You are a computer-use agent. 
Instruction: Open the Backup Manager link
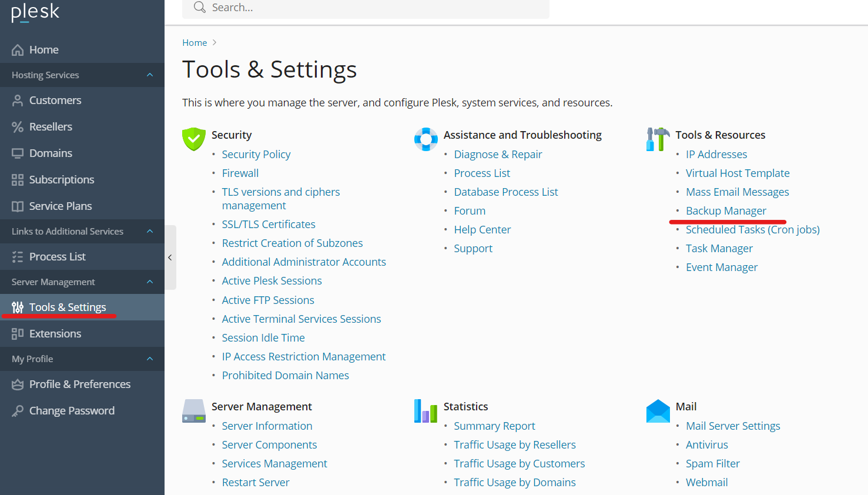click(726, 211)
